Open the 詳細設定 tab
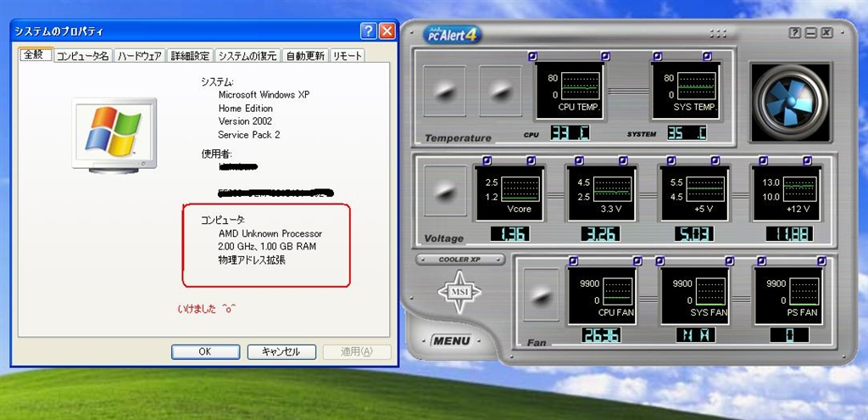 click(191, 56)
